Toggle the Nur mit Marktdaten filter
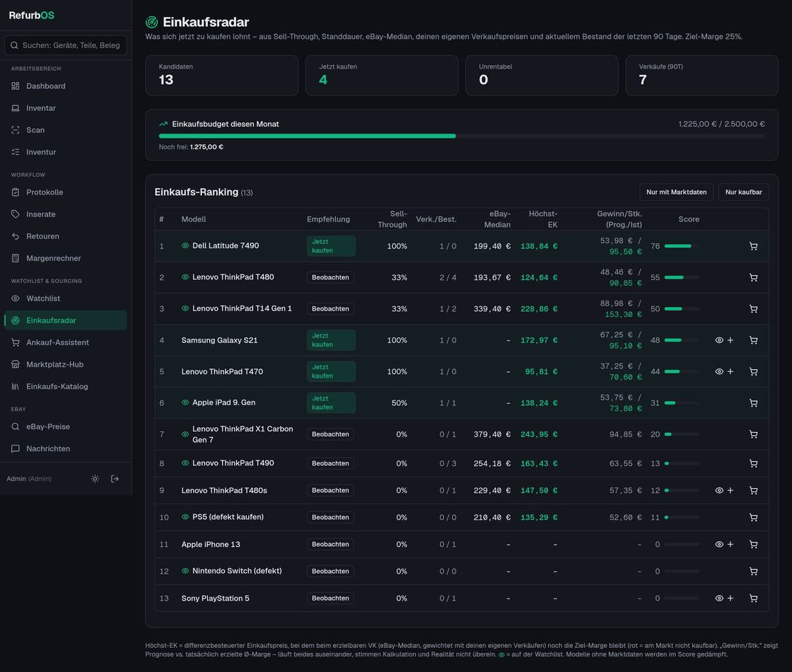Image resolution: width=792 pixels, height=672 pixels. pos(676,192)
